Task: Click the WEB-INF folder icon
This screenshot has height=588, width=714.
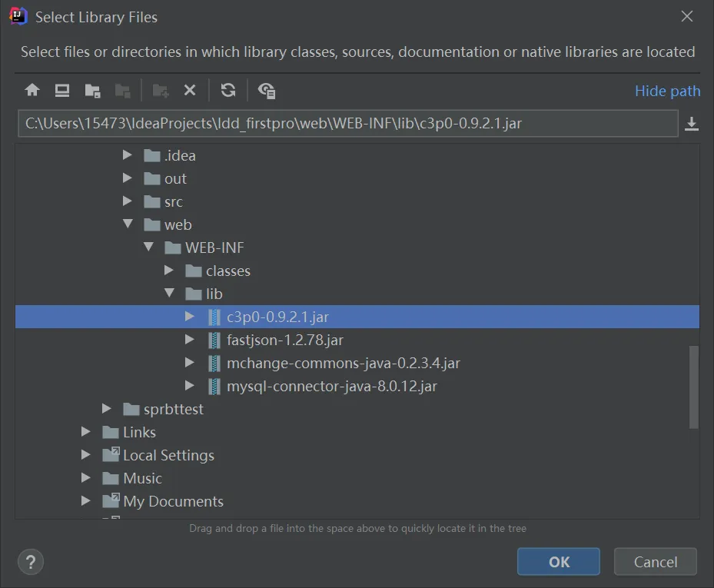Action: tap(173, 247)
